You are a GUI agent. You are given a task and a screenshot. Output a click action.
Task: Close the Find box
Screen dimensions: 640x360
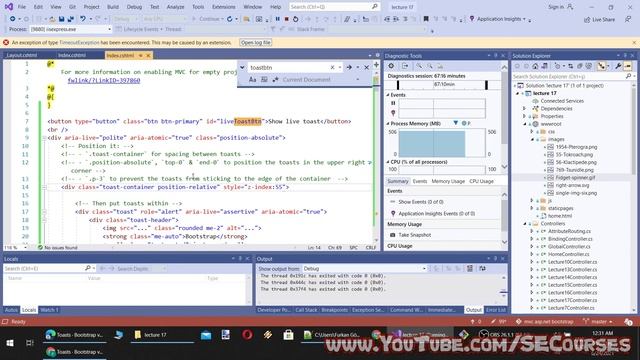[367, 67]
